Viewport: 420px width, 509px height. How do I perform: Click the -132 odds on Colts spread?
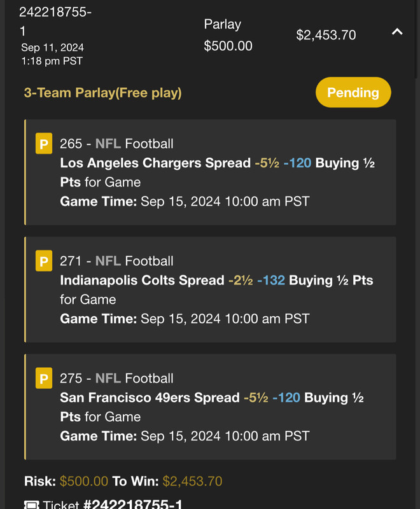[271, 280]
